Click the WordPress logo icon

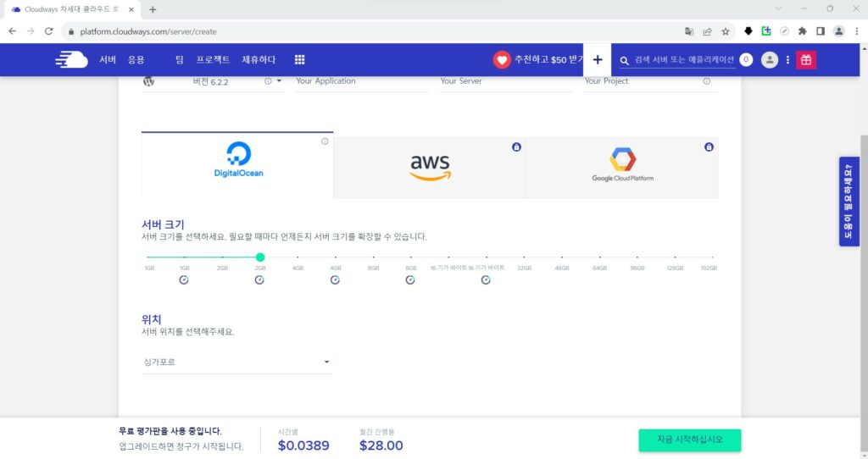pos(148,81)
